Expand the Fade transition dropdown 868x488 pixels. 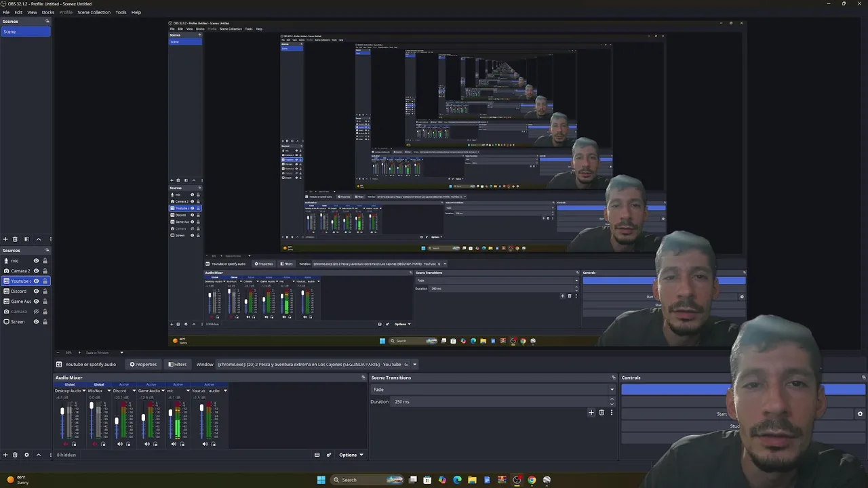tap(493, 390)
